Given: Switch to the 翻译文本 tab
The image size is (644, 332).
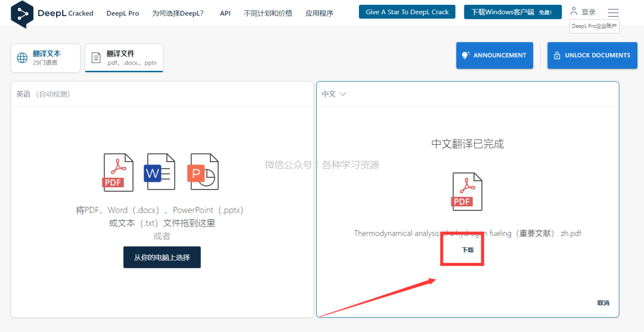Looking at the screenshot, I should point(45,58).
